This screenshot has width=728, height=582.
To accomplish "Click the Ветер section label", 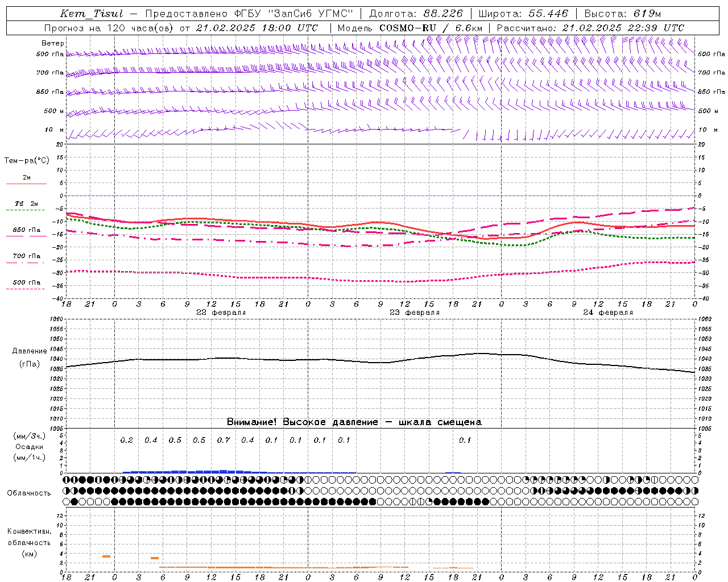I will click(x=53, y=43).
